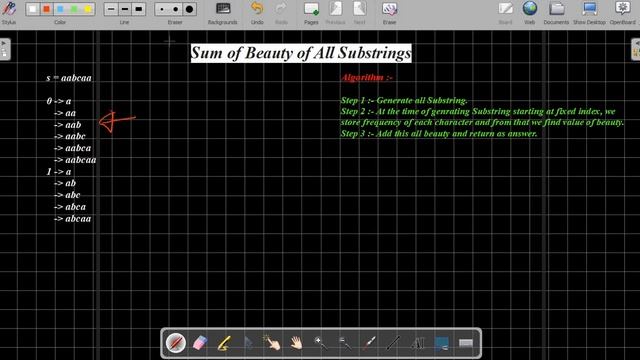Select the pink Eraser tool in bottom palette

200,343
